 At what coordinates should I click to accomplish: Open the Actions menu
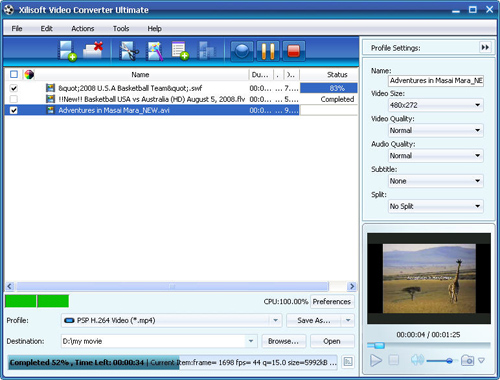tap(83, 29)
